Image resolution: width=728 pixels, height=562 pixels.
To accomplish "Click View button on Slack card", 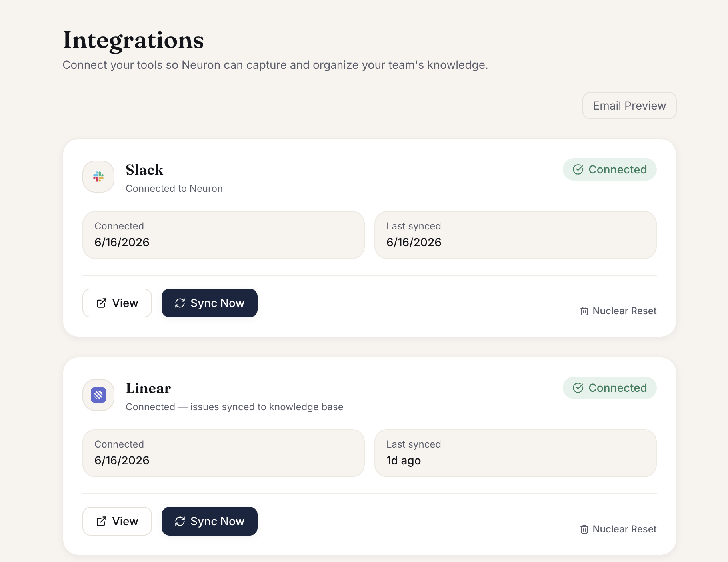I will click(x=117, y=303).
